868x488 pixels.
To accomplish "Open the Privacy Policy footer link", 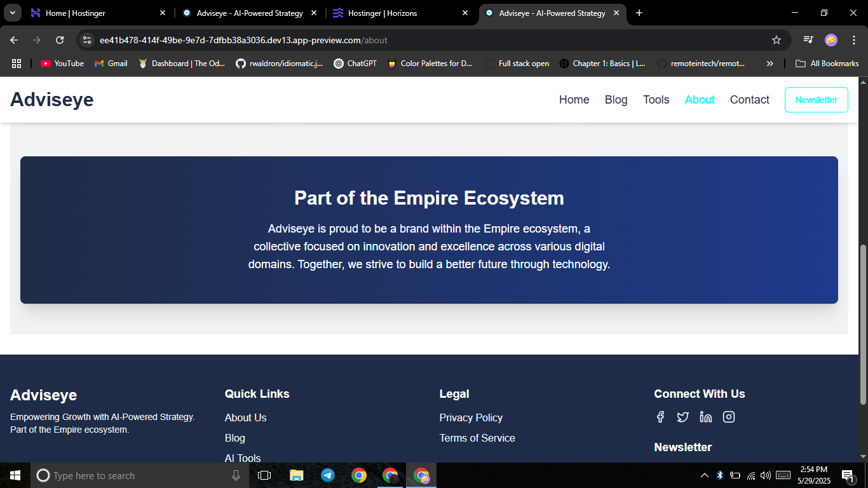I will tap(471, 417).
